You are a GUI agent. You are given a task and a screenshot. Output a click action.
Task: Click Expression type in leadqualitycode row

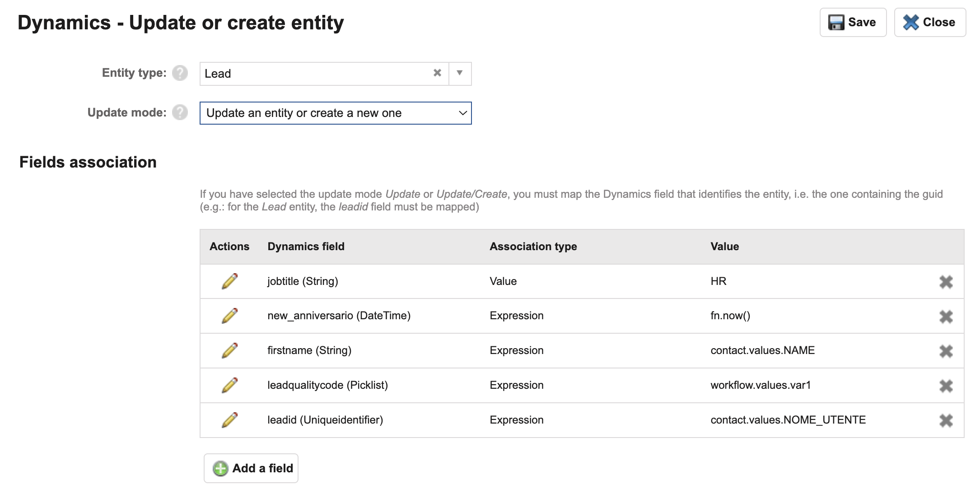point(517,385)
